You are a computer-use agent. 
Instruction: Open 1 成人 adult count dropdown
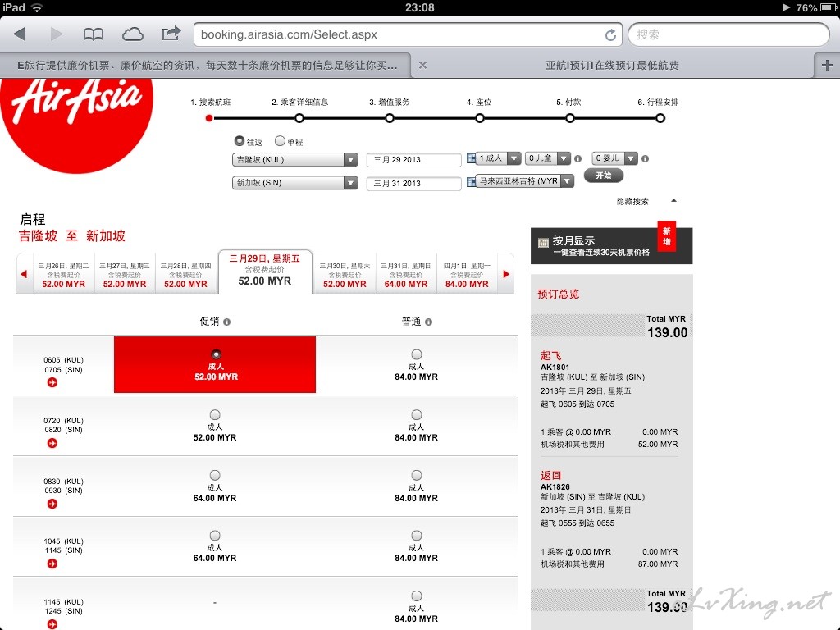[x=498, y=158]
